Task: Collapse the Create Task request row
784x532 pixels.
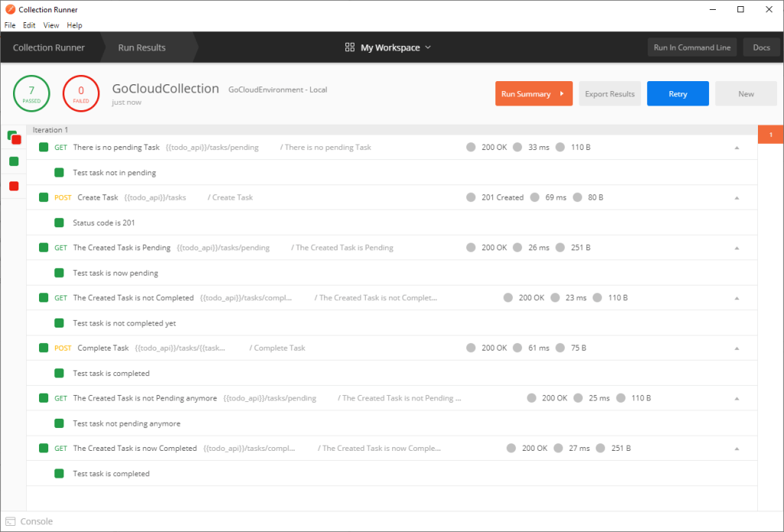Action: 737,198
